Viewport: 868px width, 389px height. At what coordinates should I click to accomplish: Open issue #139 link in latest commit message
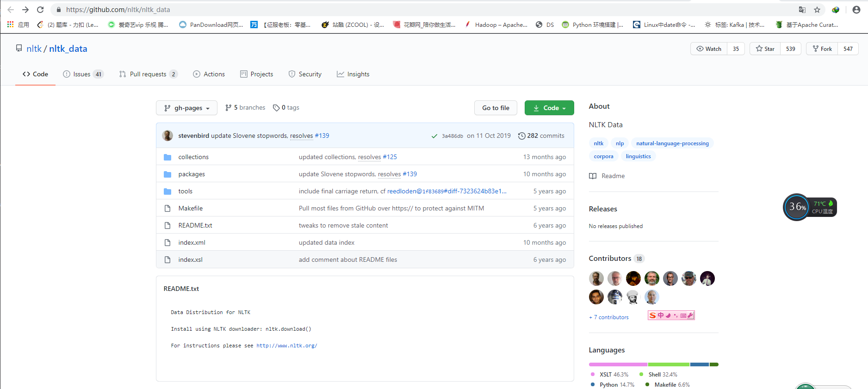coord(322,136)
